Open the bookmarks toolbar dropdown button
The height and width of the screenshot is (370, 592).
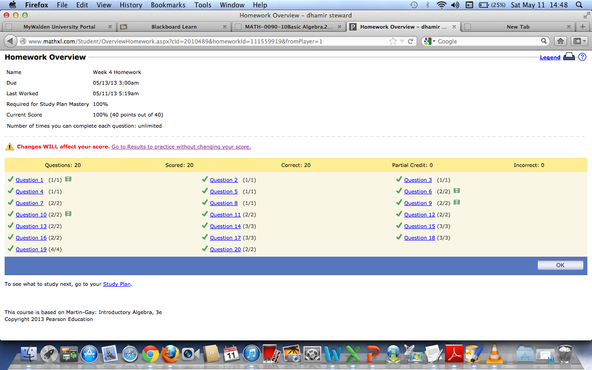tap(579, 41)
